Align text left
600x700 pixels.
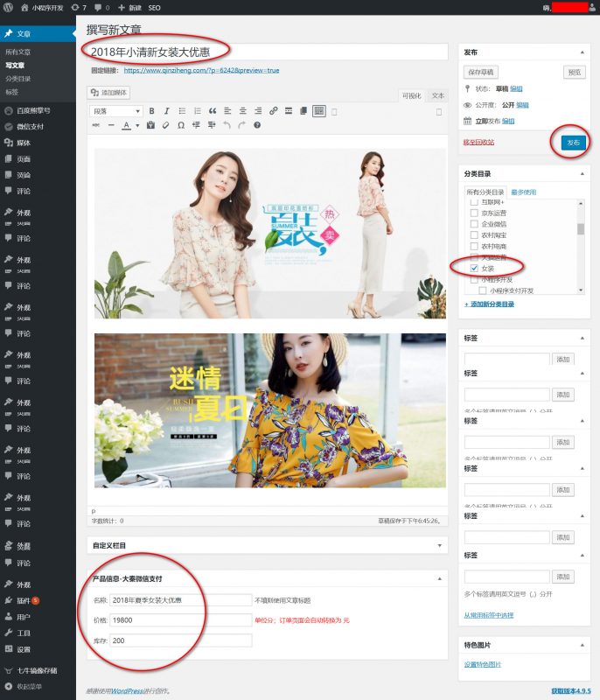[x=227, y=111]
